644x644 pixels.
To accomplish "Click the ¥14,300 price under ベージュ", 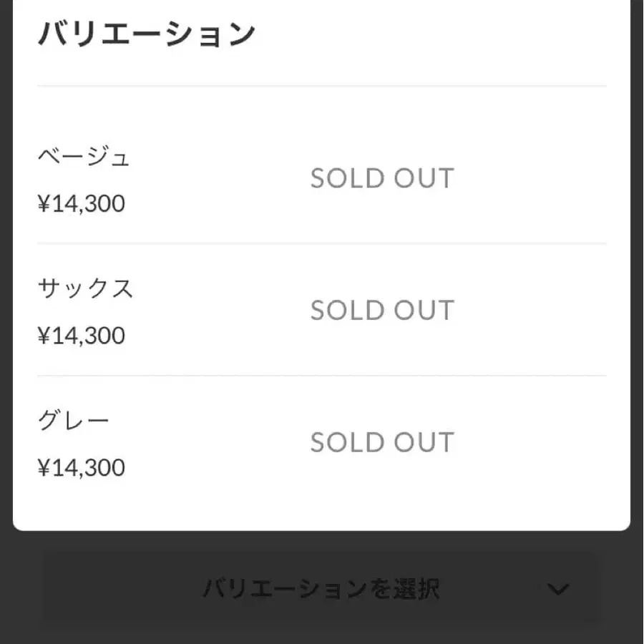I will coord(82,204).
